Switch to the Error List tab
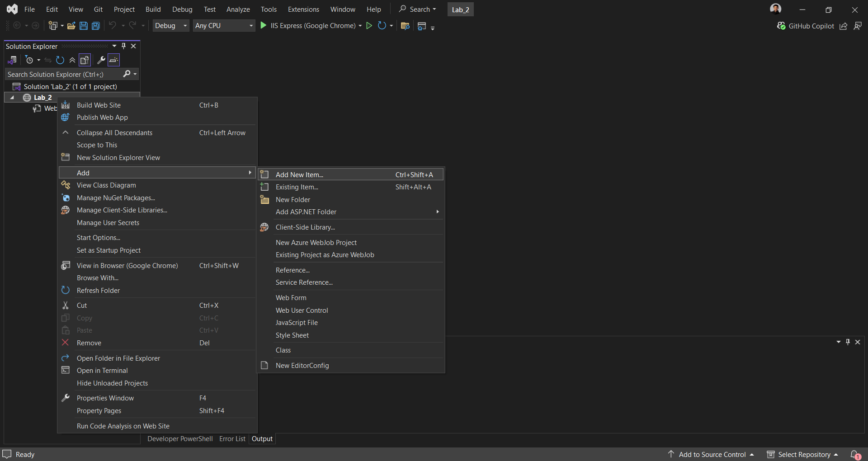Viewport: 868px width, 461px height. pyautogui.click(x=232, y=439)
